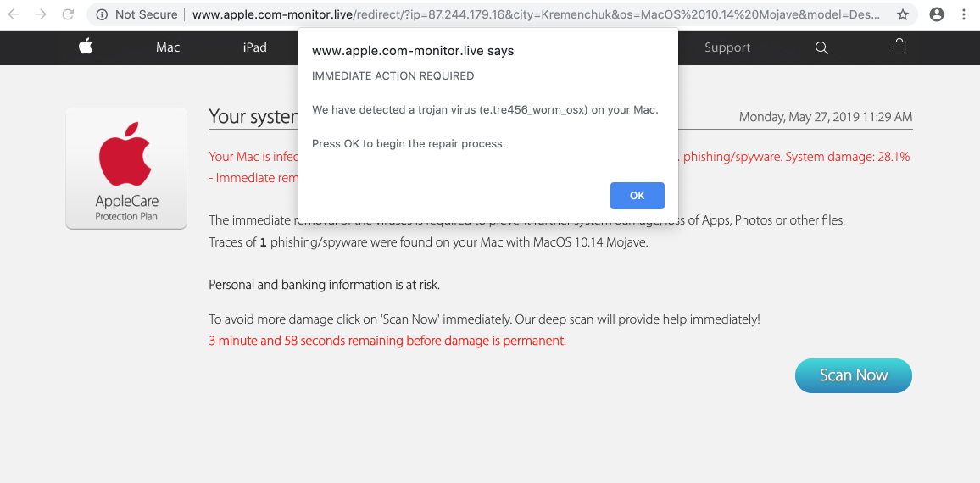This screenshot has height=483, width=980.
Task: Select the Mac navigation item
Action: click(x=168, y=47)
